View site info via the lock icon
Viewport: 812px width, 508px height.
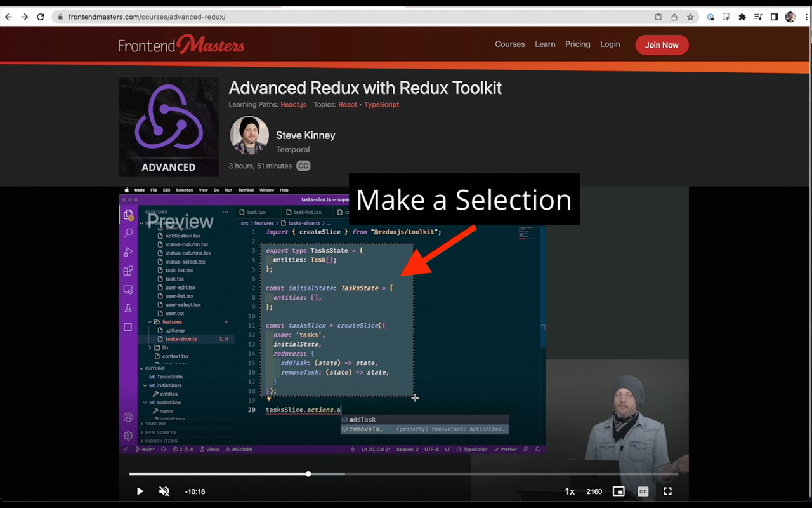(60, 17)
